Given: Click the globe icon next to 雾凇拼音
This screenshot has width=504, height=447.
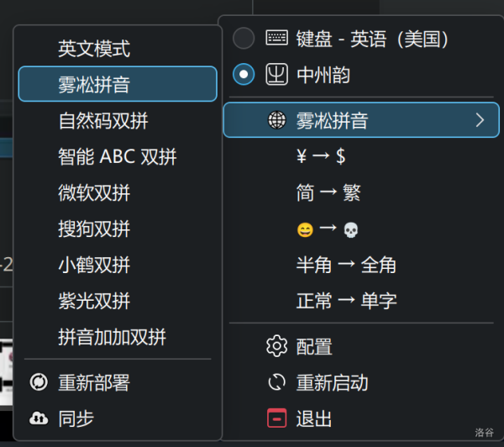Looking at the screenshot, I should click(x=276, y=120).
